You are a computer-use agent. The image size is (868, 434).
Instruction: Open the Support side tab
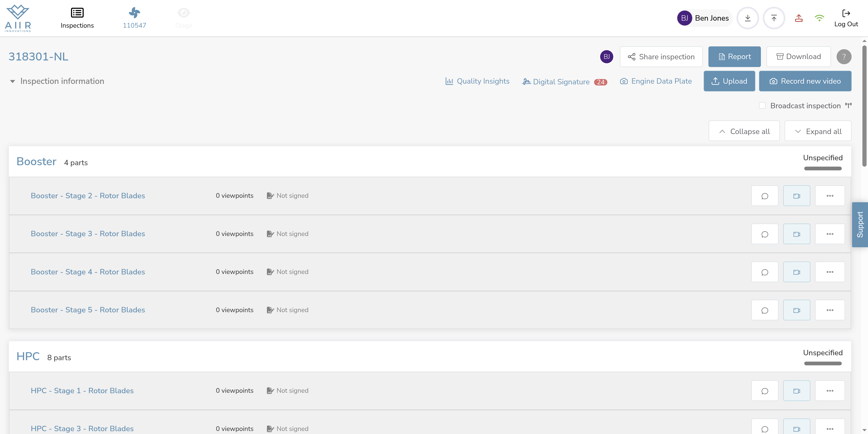click(860, 225)
